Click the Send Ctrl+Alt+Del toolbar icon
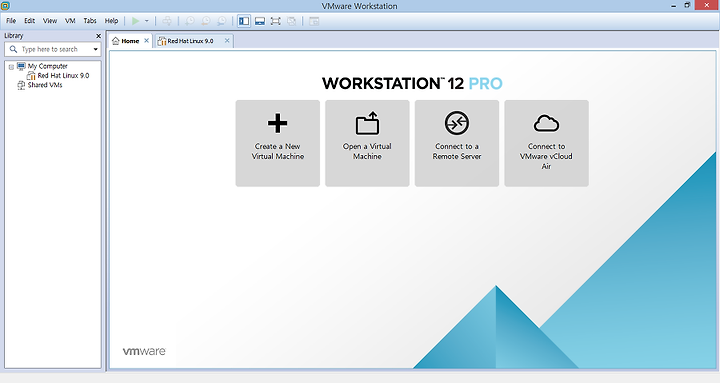 click(167, 21)
